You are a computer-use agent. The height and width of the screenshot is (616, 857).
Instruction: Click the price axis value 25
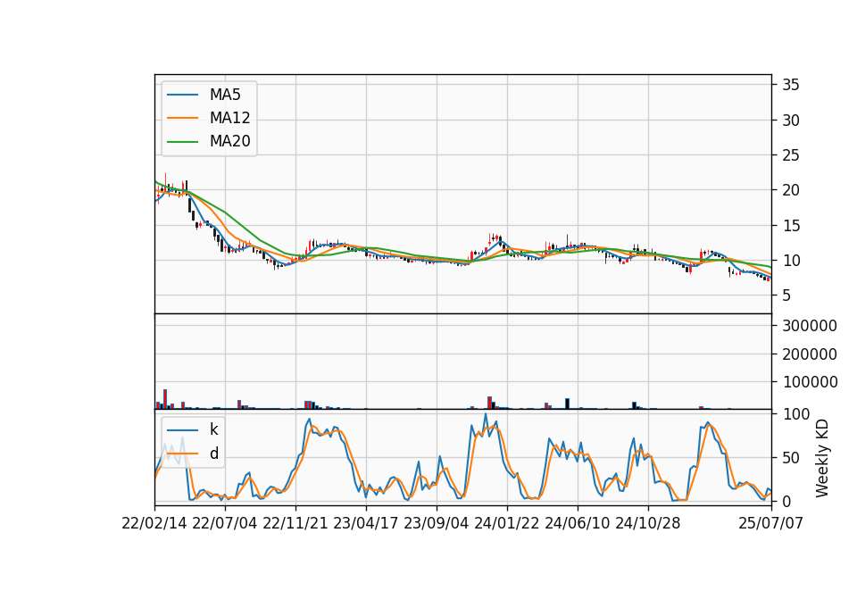tap(791, 155)
